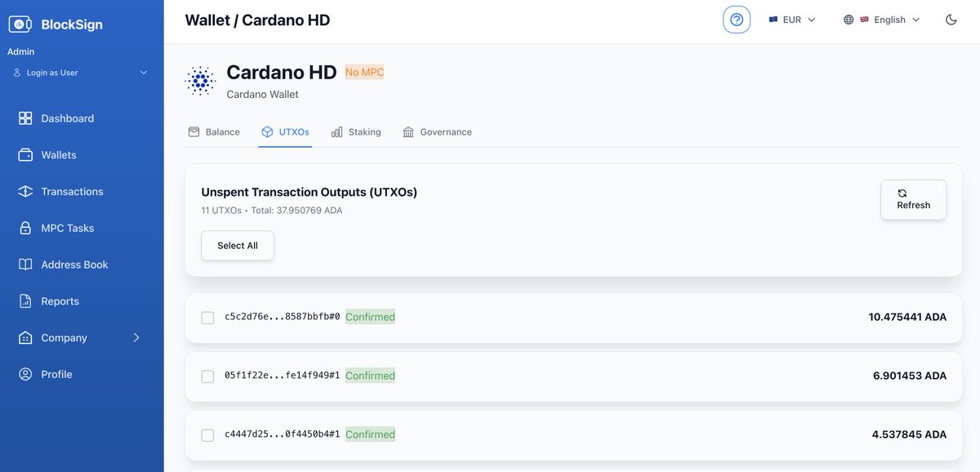
Task: Click the 05f1f22e...fe14f949#1 transaction ID
Action: [283, 376]
